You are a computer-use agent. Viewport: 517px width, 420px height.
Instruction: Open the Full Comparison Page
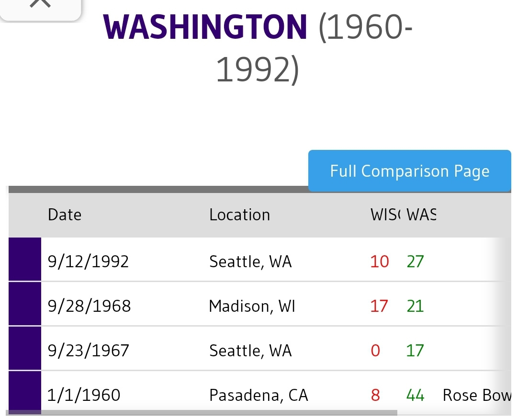coord(409,171)
